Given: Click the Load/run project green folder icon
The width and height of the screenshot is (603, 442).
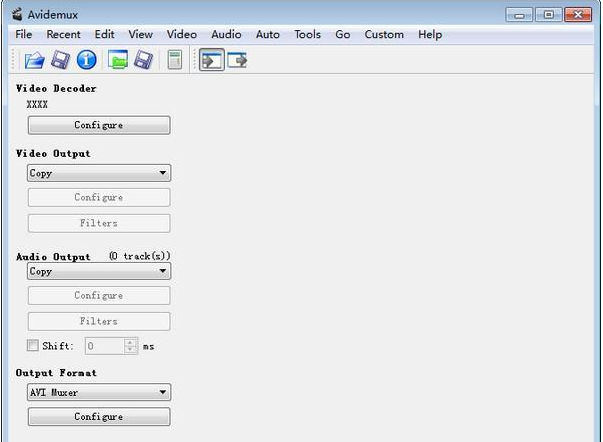Looking at the screenshot, I should tap(118, 60).
